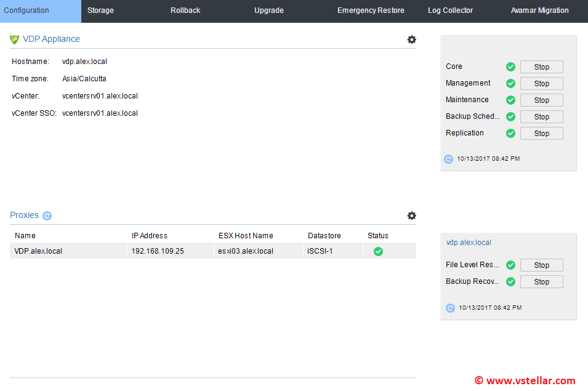Click the Core service green status icon
The height and width of the screenshot is (391, 588).
[x=510, y=67]
